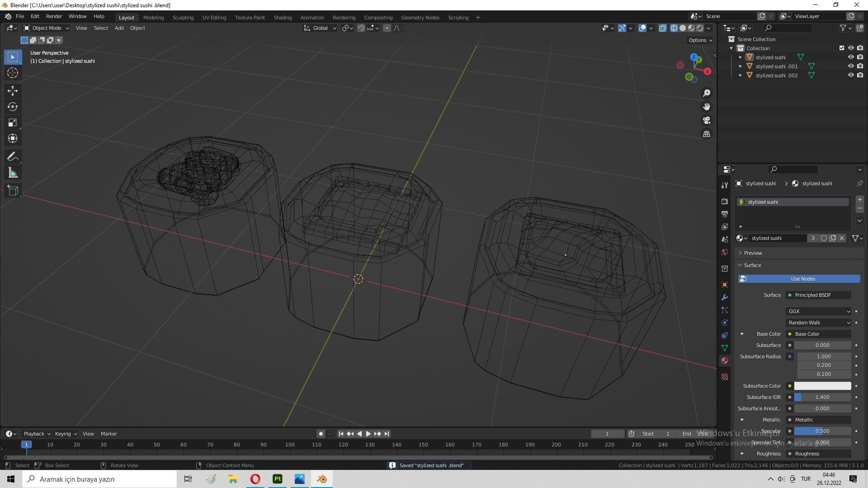868x488 pixels.
Task: Select the Annotate pencil tool
Action: pyautogui.click(x=13, y=157)
